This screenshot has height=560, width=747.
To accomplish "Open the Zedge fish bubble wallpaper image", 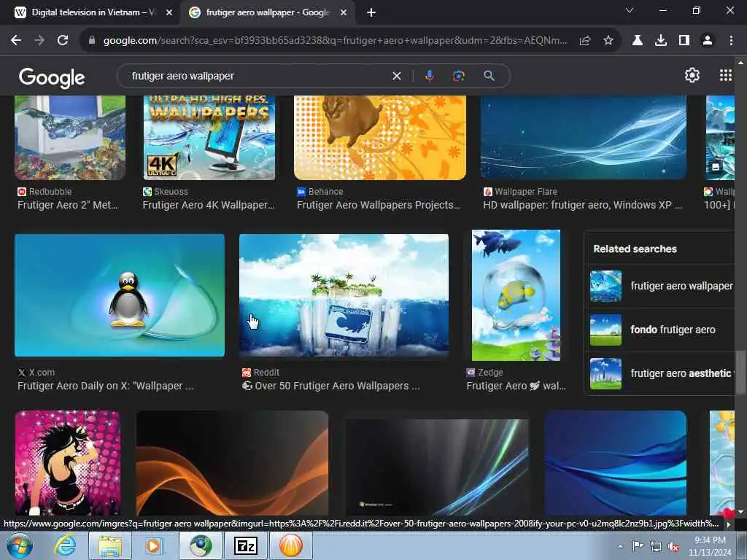I will tap(516, 295).
